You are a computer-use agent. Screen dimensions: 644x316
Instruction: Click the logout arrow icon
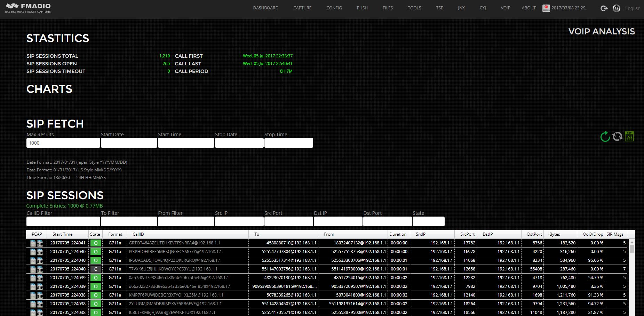(x=604, y=8)
